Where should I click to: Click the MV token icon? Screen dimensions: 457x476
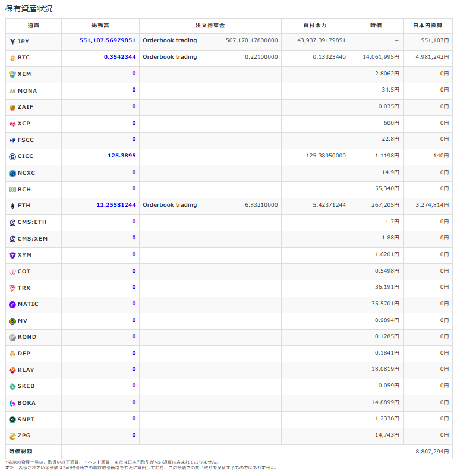[12, 321]
